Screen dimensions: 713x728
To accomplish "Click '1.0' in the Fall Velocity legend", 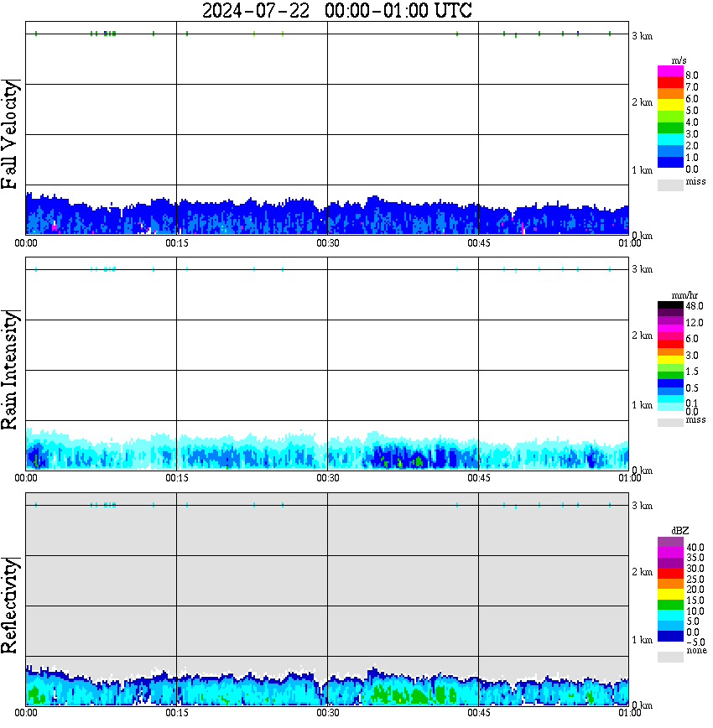I will (692, 158).
